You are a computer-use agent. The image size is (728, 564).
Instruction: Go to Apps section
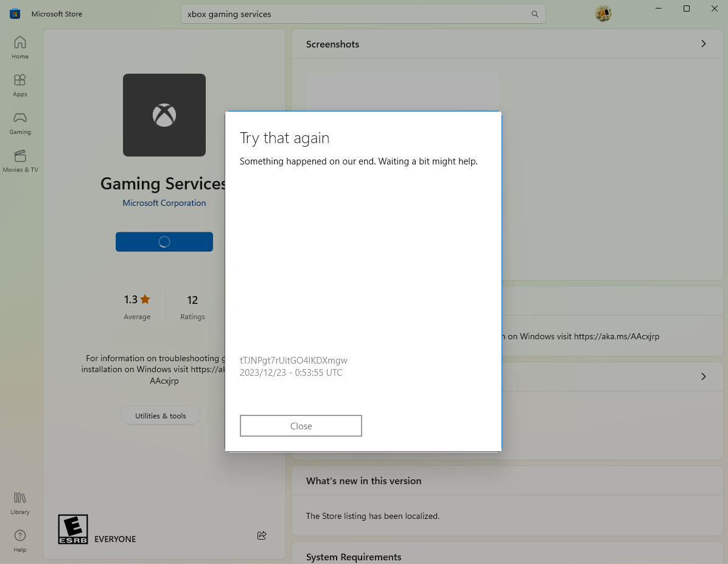[20, 85]
